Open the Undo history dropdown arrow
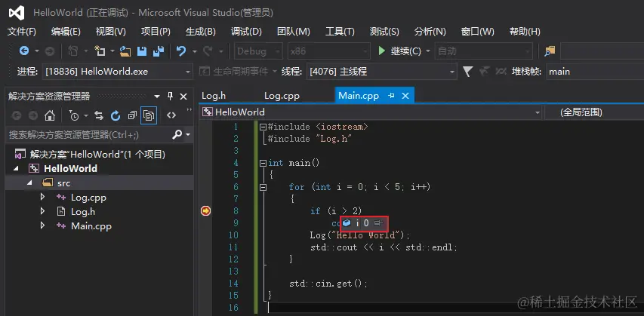 195,51
